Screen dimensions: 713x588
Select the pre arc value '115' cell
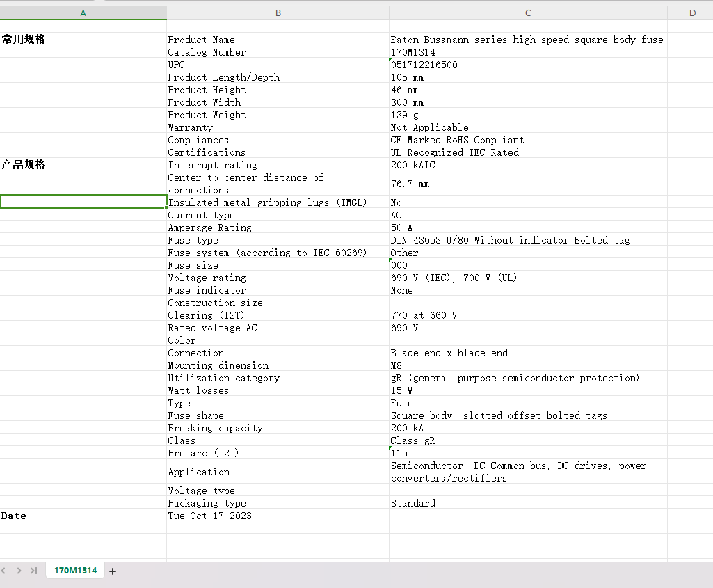pyautogui.click(x=528, y=452)
